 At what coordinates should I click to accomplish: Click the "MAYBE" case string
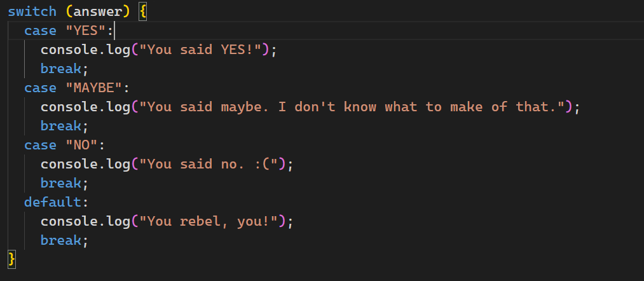pyautogui.click(x=93, y=88)
